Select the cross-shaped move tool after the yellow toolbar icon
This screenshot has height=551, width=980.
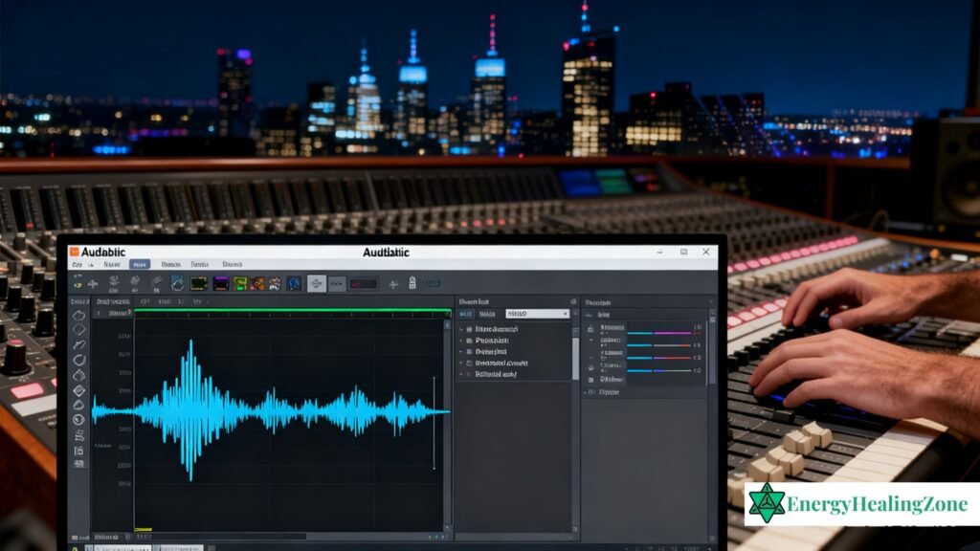(93, 284)
